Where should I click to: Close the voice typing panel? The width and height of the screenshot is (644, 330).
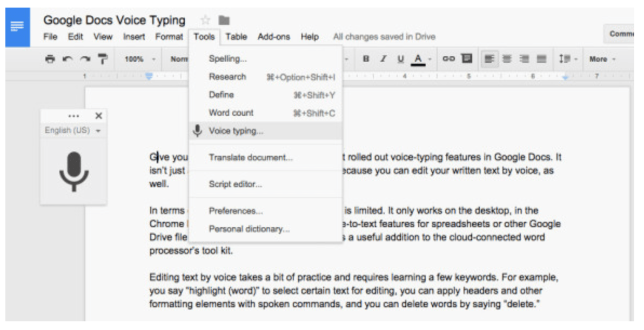(x=98, y=116)
